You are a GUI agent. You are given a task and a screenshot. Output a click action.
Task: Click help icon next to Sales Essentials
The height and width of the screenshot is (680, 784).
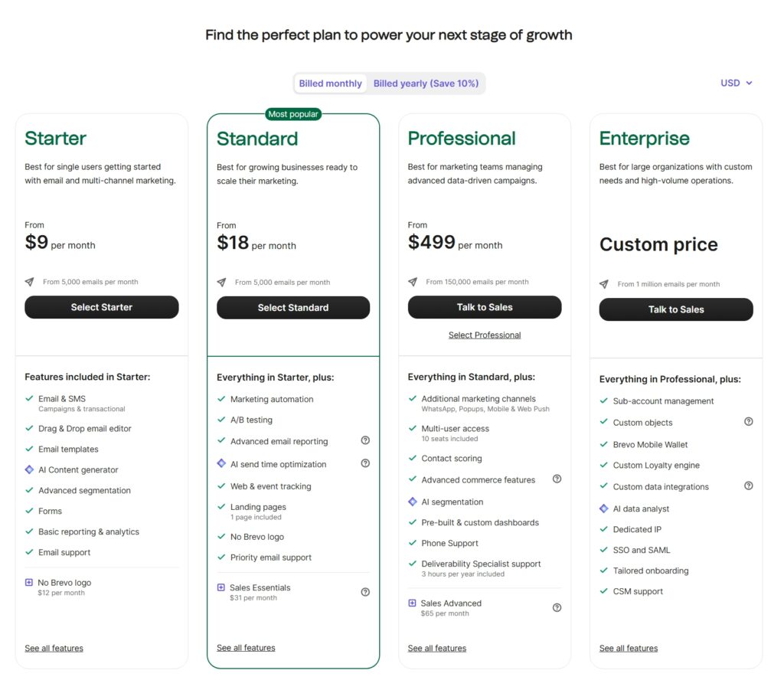click(x=365, y=592)
